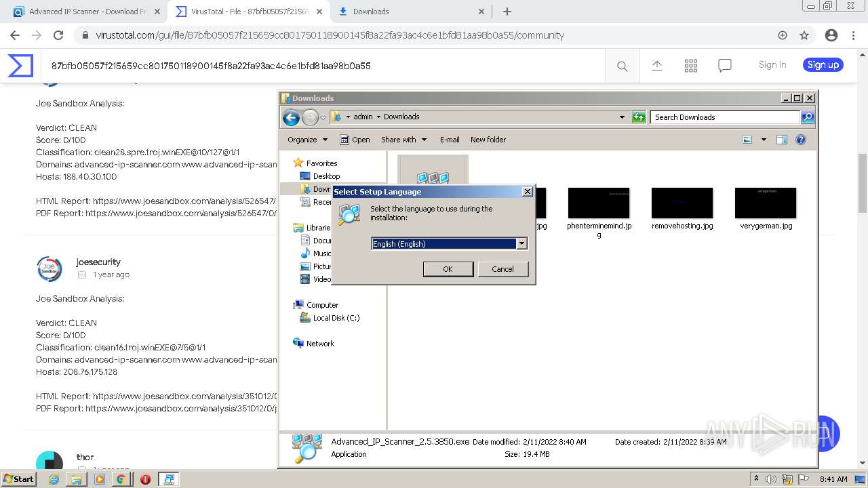Click the Search Downloads magnifier icon
The image size is (868, 488).
807,117
